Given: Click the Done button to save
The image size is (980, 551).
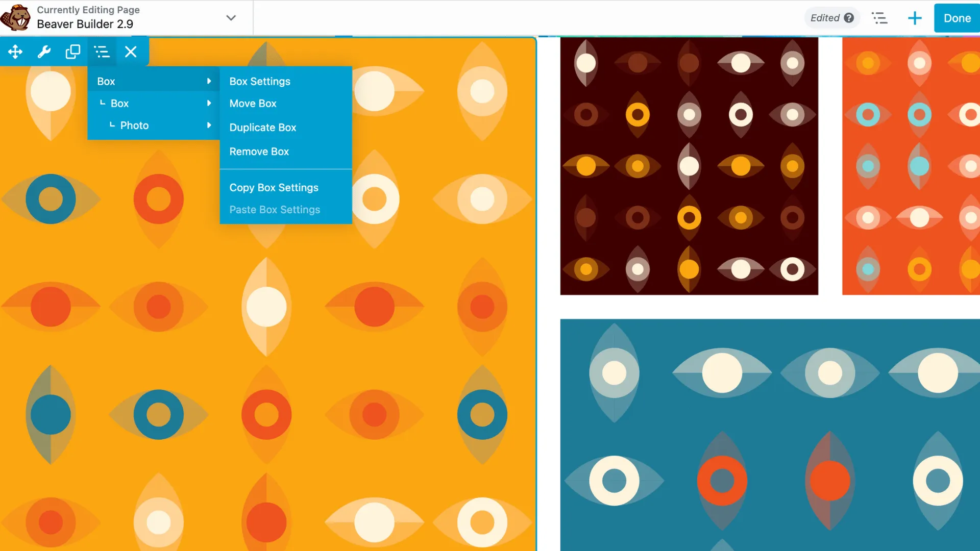Looking at the screenshot, I should 957,17.
